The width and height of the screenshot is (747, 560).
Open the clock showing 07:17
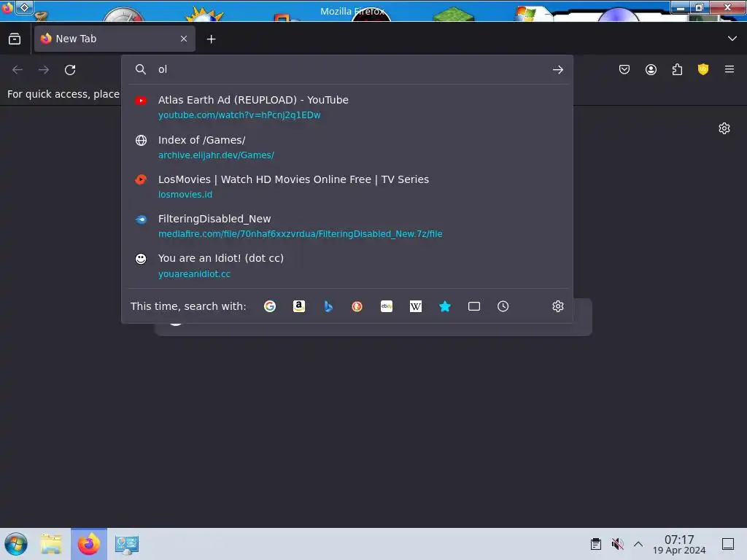tap(679, 544)
